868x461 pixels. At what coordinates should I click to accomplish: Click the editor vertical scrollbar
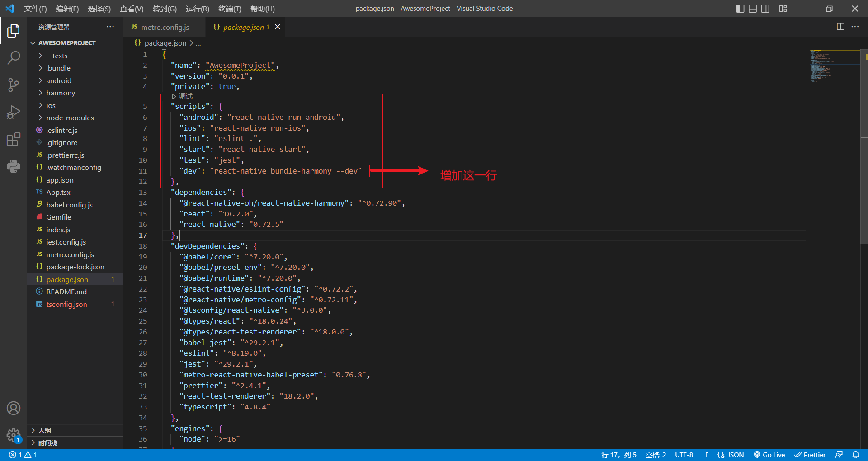864,147
